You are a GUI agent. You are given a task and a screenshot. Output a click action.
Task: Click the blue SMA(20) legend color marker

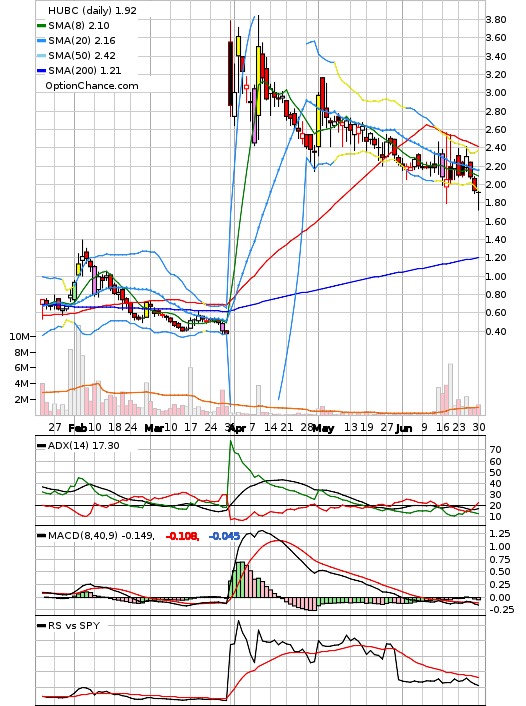[x=41, y=41]
